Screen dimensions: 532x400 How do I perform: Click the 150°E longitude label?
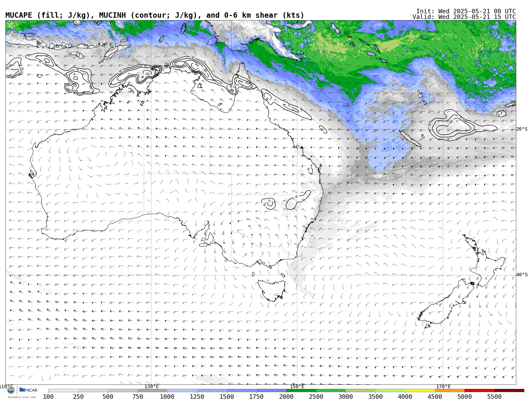[297, 387]
